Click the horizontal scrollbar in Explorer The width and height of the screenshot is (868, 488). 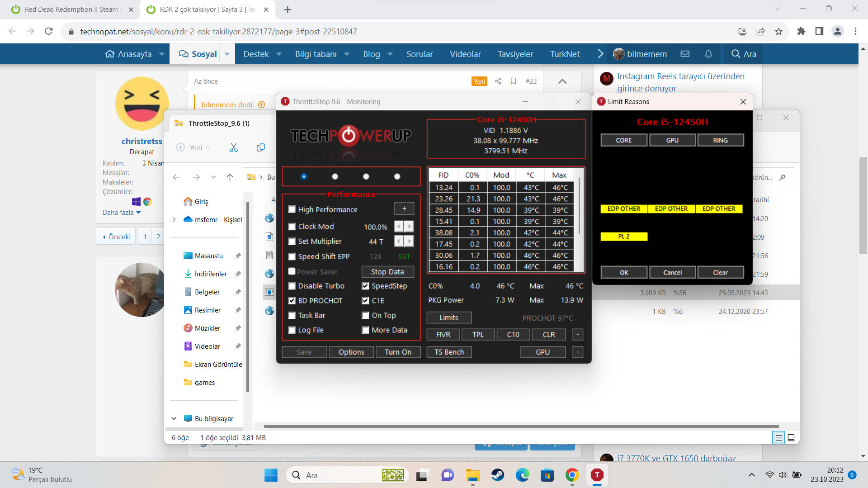[521, 426]
